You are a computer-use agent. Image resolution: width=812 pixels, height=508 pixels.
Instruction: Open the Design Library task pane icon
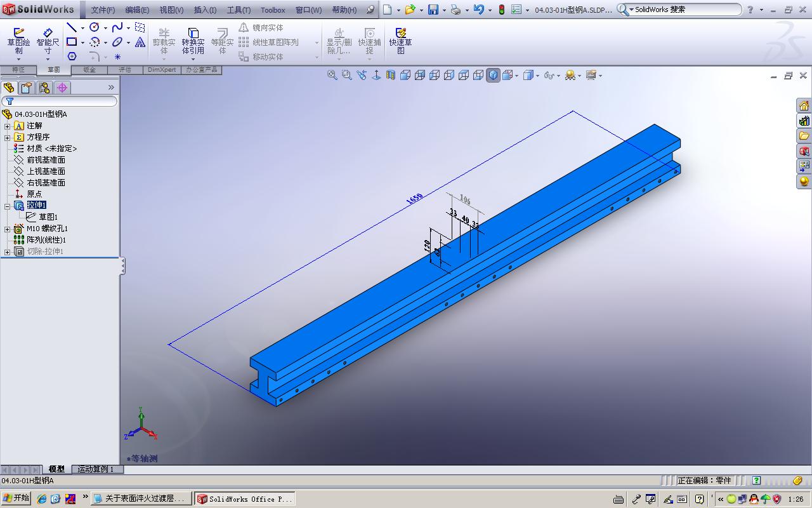point(804,121)
